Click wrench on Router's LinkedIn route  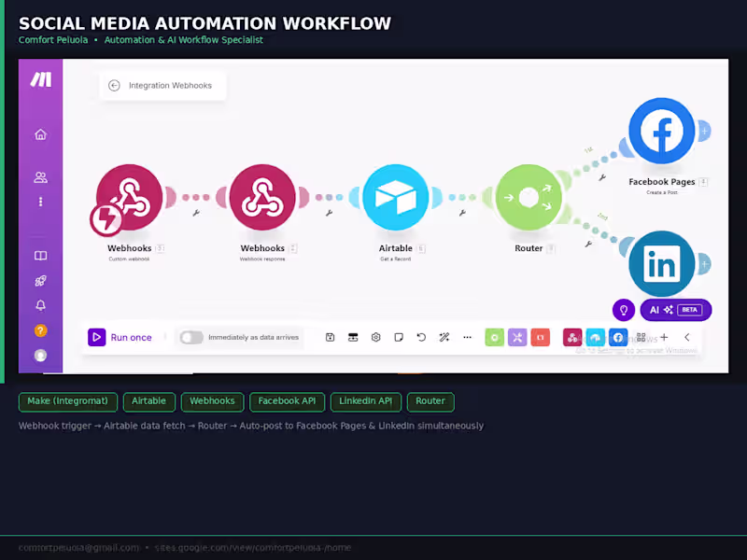tap(588, 244)
